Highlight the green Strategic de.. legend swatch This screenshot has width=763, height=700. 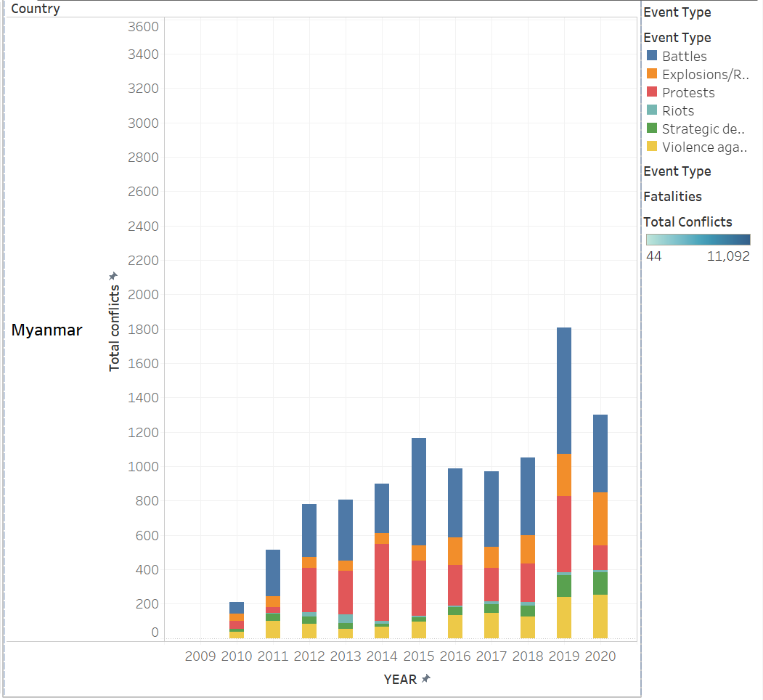click(652, 129)
